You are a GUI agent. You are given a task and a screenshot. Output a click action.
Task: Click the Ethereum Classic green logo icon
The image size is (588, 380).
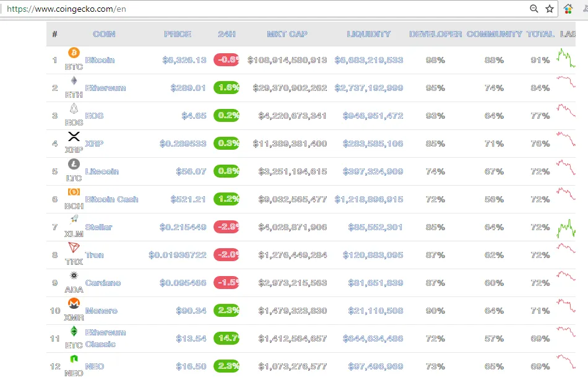point(74,331)
